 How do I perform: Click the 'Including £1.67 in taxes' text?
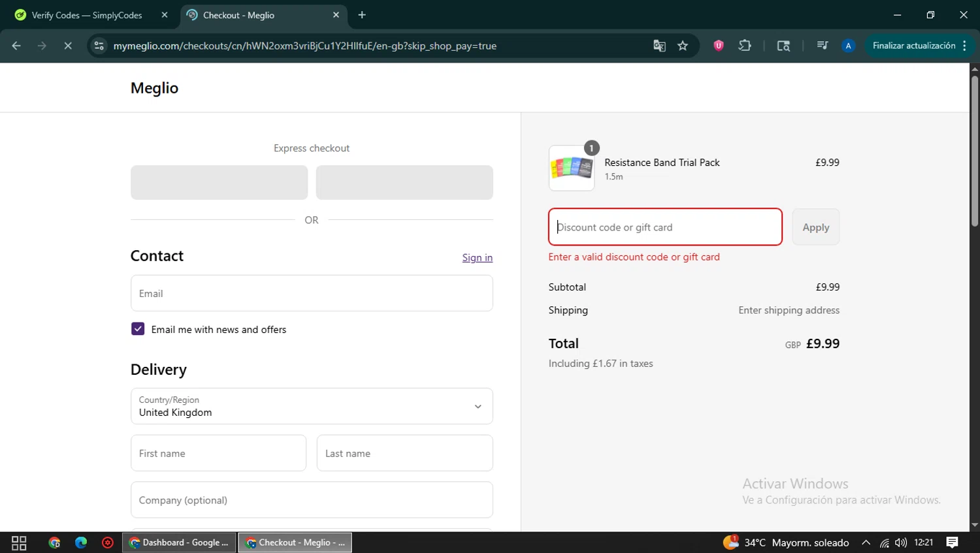click(600, 364)
